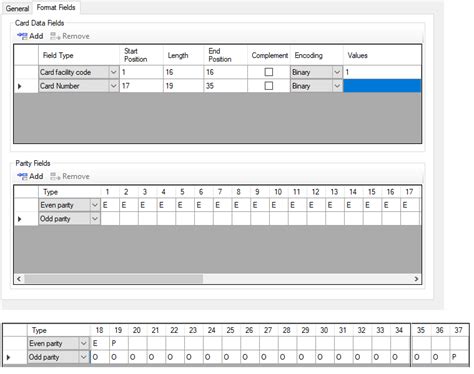Viewport: 474px width, 374px height.
Task: Select row arrow for Odd parity in lower grid
Action: [x=8, y=357]
